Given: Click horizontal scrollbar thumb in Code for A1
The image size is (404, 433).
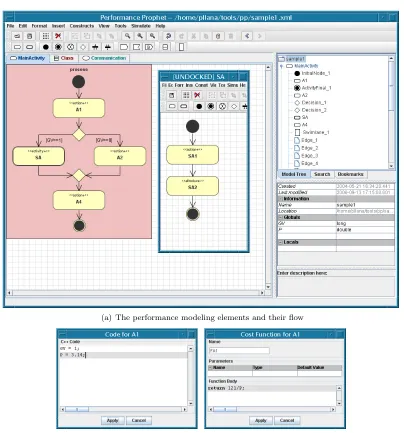Looking at the screenshot, I should [77, 409].
